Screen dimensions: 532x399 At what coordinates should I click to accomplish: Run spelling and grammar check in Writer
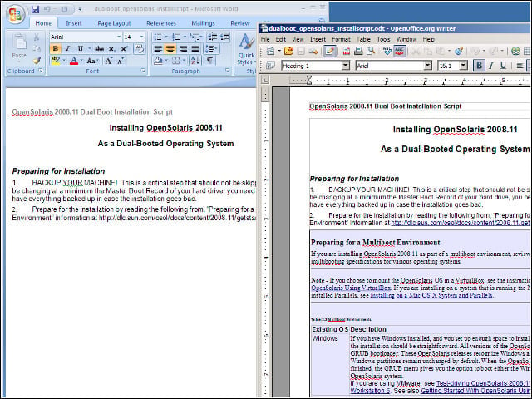387,52
